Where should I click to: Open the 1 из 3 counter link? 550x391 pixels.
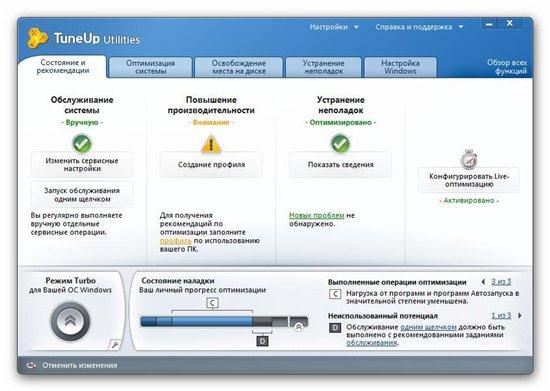coord(501,316)
